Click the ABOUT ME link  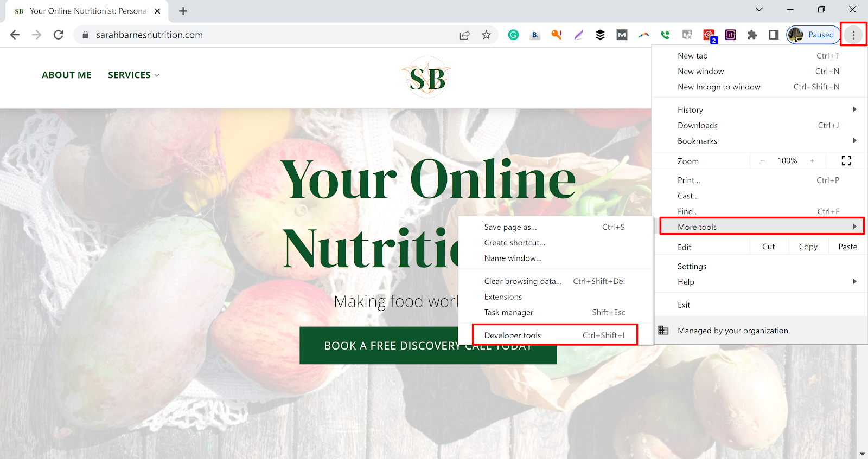point(67,75)
